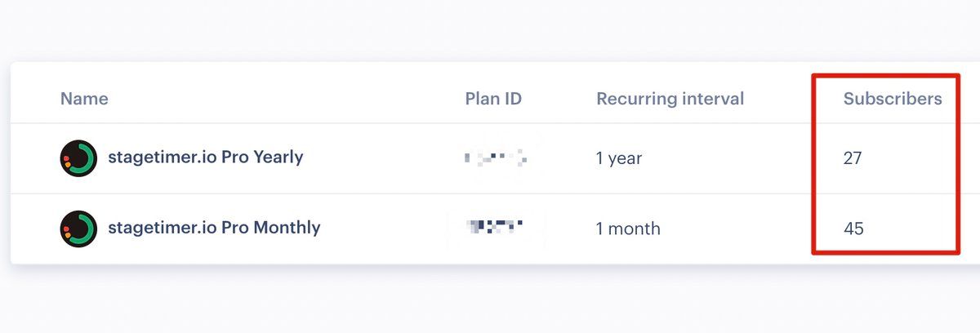Click the stagetimer.io Pro Monthly product icon
Image resolution: width=980 pixels, height=333 pixels.
[78, 229]
